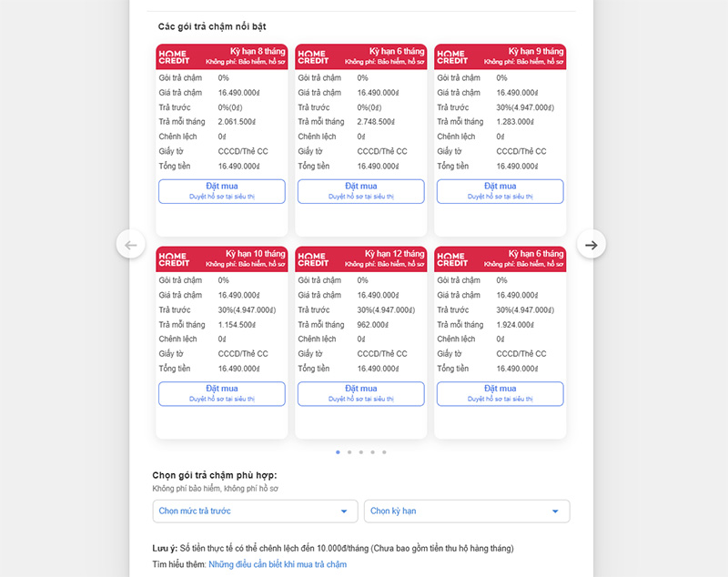Expand the arrow of 'Chọn kỳ hạn' combo box
The image size is (728, 577).
point(555,511)
